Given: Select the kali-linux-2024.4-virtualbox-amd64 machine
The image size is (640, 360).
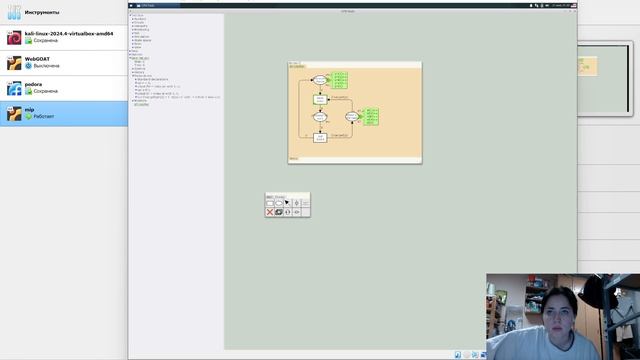Looking at the screenshot, I should click(64, 38).
